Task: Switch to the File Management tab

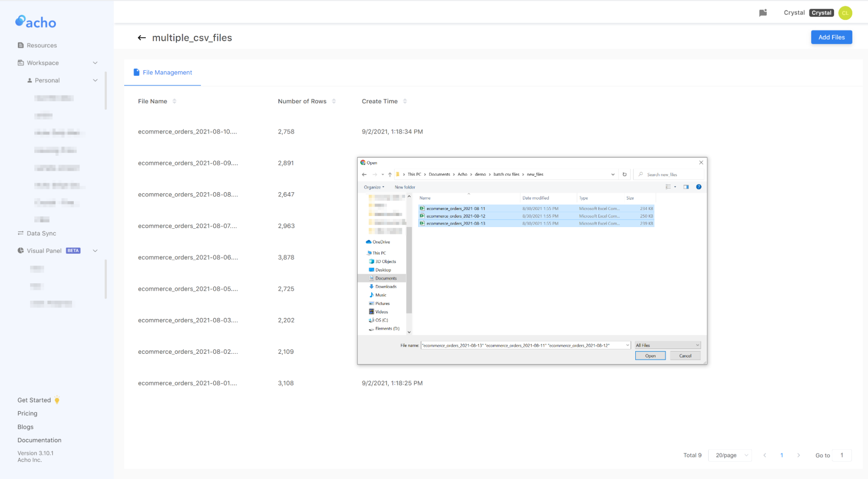Action: (167, 72)
